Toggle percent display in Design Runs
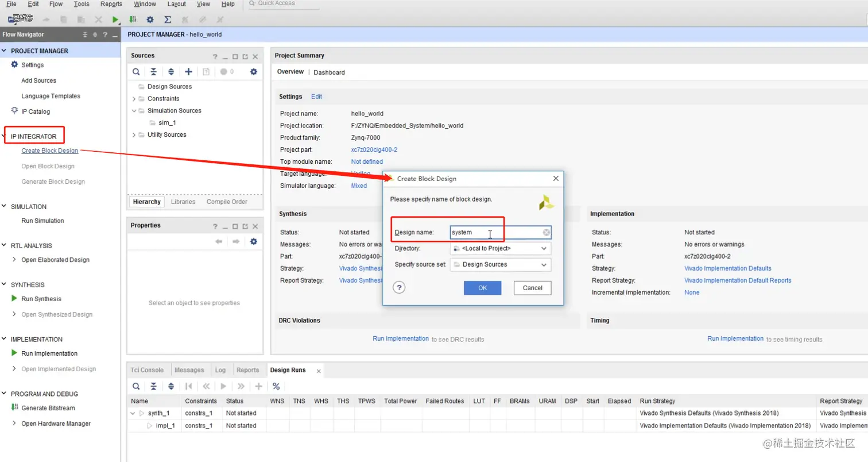 [x=276, y=386]
